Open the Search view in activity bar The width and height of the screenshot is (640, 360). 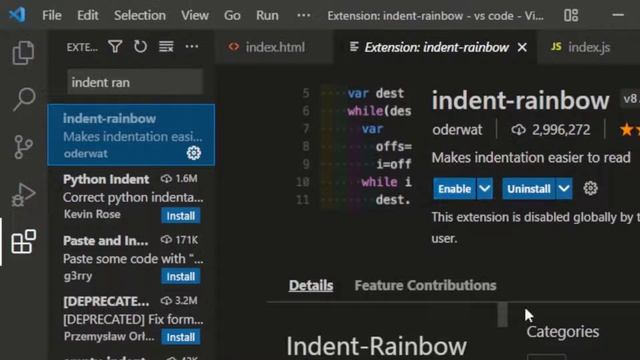23,99
